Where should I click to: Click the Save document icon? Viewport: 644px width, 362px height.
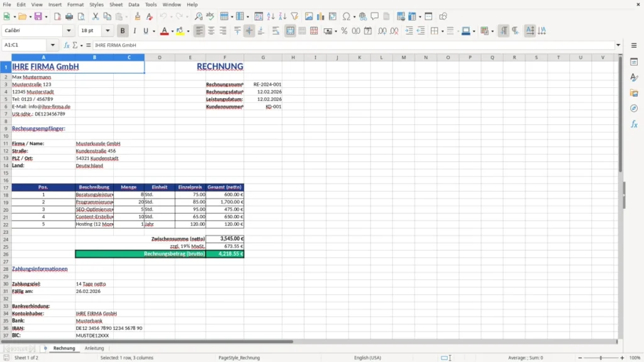(x=38, y=16)
